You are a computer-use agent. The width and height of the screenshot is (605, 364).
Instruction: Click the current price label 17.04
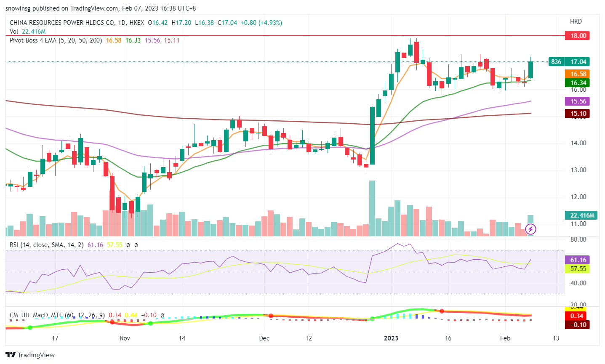pos(578,62)
